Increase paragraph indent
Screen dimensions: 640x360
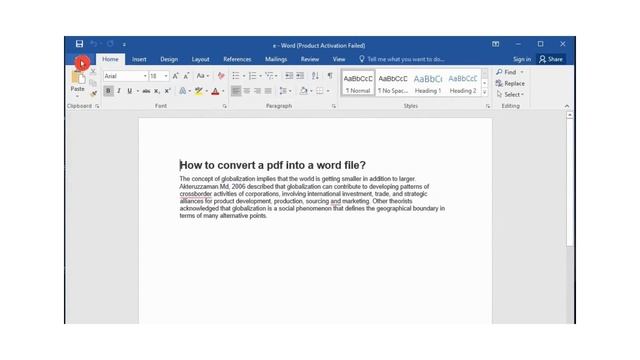tap(300, 76)
